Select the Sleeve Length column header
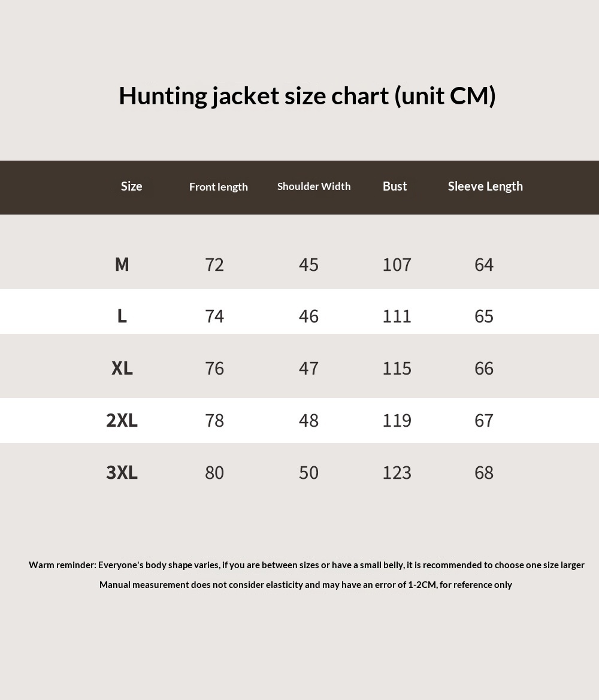 point(485,186)
